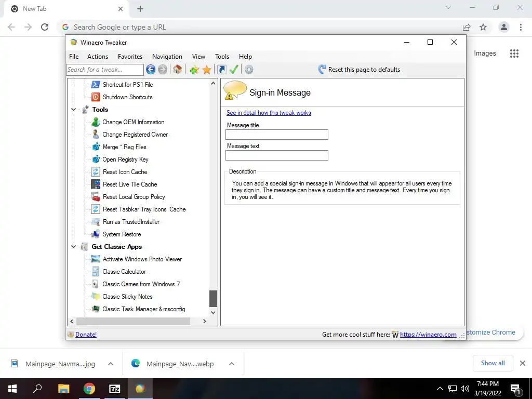
Task: Open the Navigation menu
Action: click(x=167, y=57)
